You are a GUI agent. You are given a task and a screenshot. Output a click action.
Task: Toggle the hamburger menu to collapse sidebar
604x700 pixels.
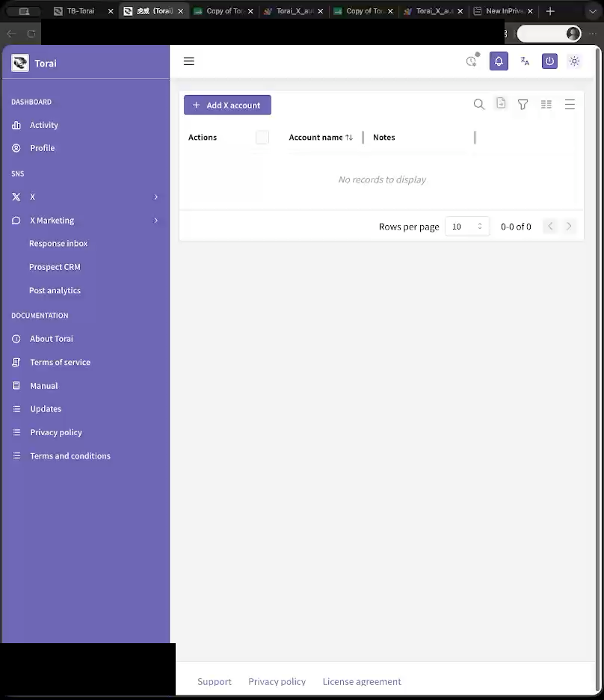point(188,61)
